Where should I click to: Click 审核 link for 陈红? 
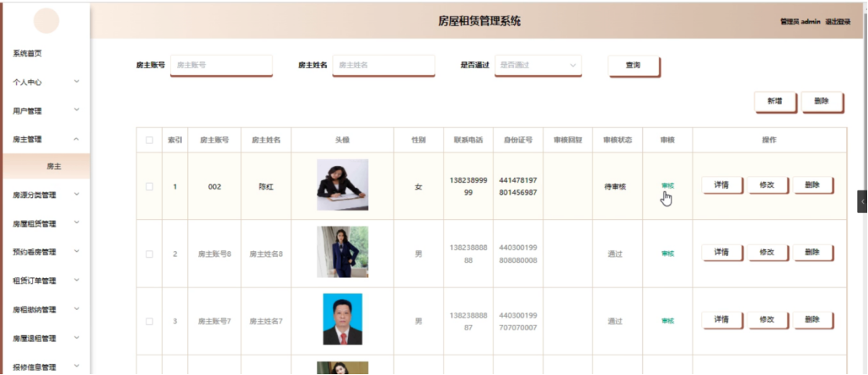tap(667, 186)
